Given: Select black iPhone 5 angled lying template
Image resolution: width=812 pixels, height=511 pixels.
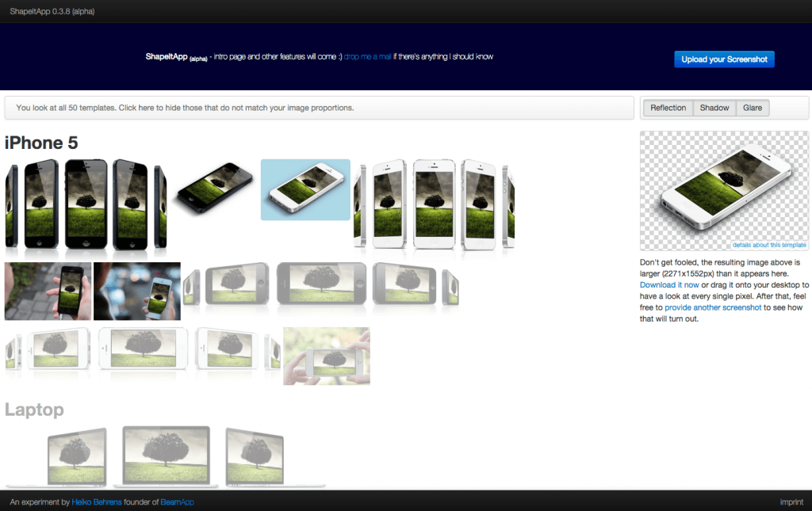Looking at the screenshot, I should (214, 189).
